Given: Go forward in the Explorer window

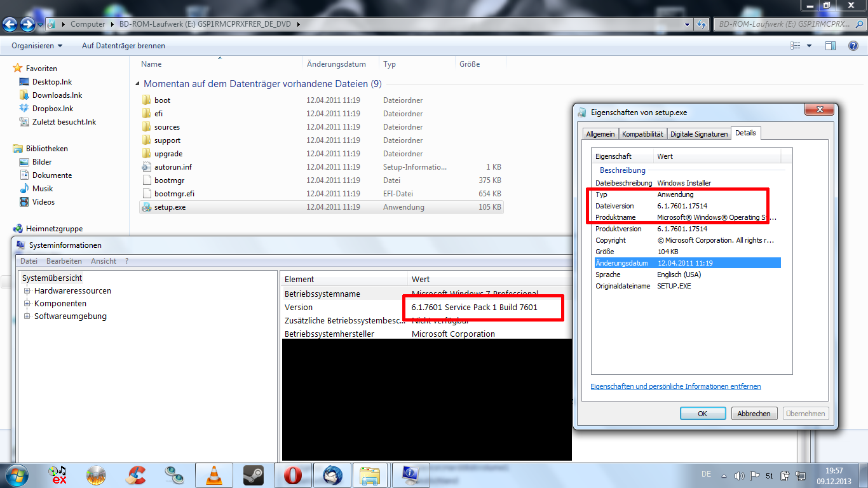Looking at the screenshot, I should click(27, 24).
